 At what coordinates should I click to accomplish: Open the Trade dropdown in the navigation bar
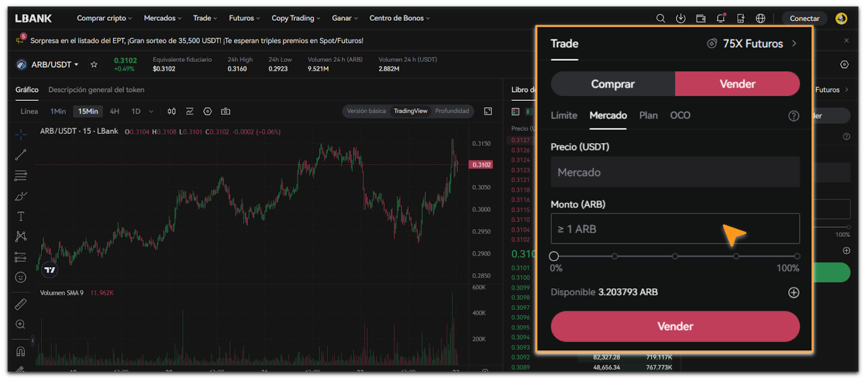[205, 18]
